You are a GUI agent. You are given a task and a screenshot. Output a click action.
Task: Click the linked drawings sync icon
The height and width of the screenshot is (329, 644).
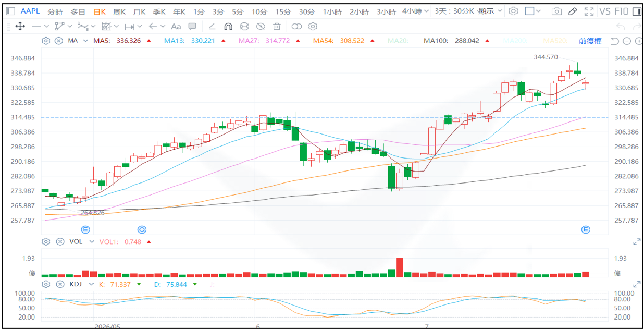(244, 26)
